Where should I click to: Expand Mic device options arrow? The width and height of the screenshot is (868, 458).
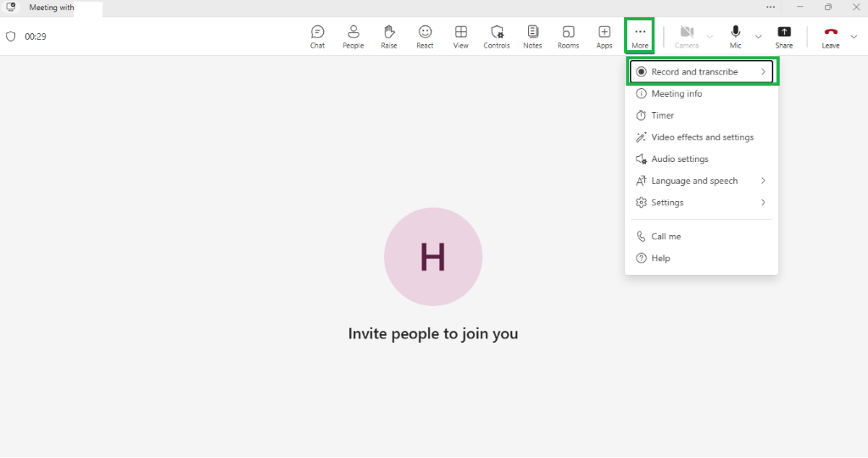click(x=759, y=37)
